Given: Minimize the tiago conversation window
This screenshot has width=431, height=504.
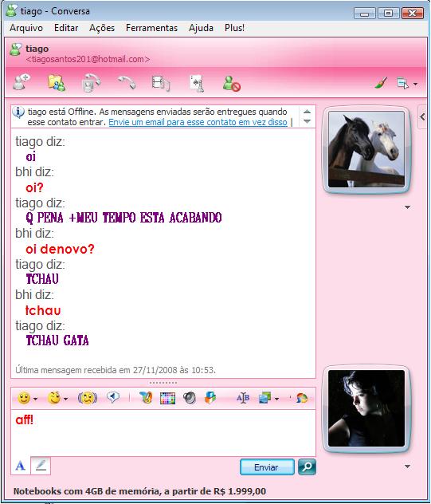Looking at the screenshot, I should coord(364,14).
